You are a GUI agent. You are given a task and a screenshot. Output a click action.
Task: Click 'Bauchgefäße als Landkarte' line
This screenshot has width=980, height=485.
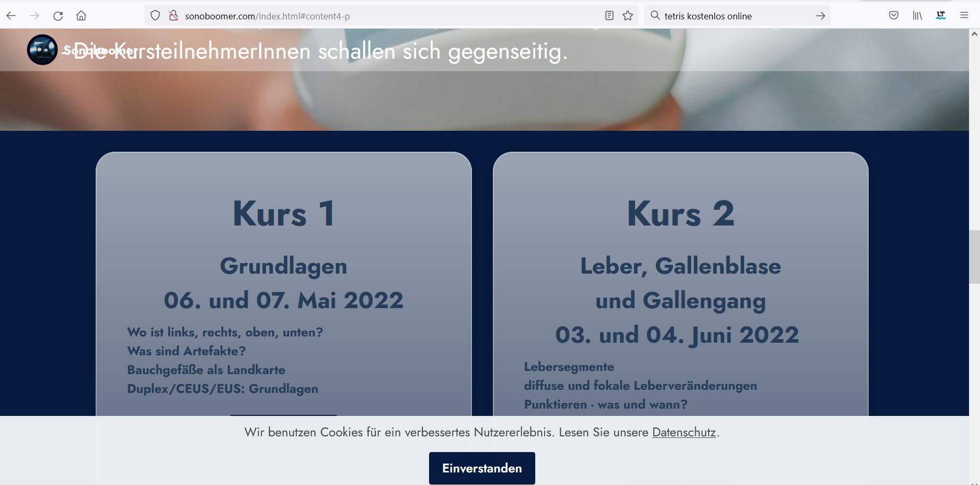click(x=206, y=370)
